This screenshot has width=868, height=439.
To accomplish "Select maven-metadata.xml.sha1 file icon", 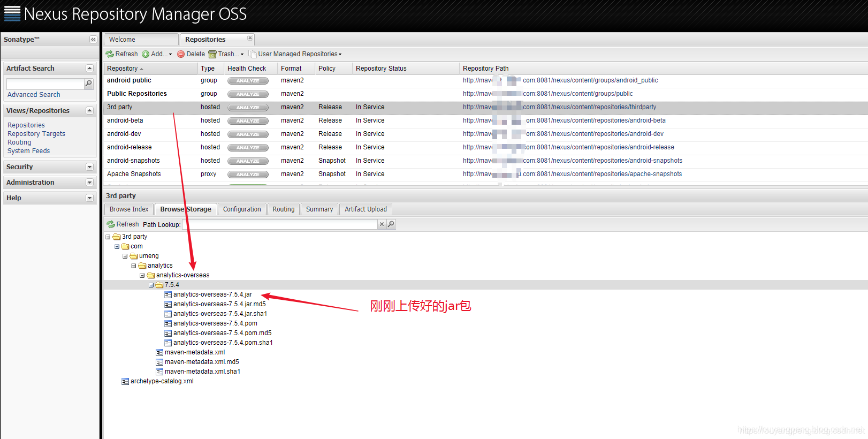I will tap(159, 372).
